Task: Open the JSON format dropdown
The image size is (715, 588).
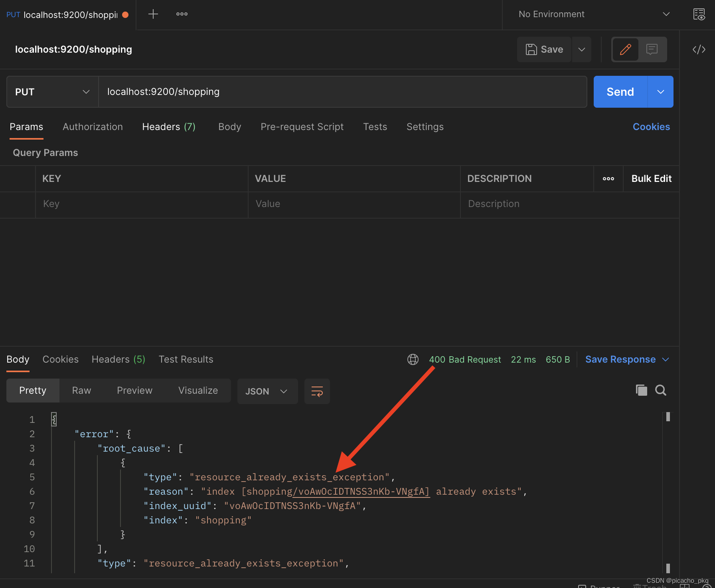Action: [267, 391]
